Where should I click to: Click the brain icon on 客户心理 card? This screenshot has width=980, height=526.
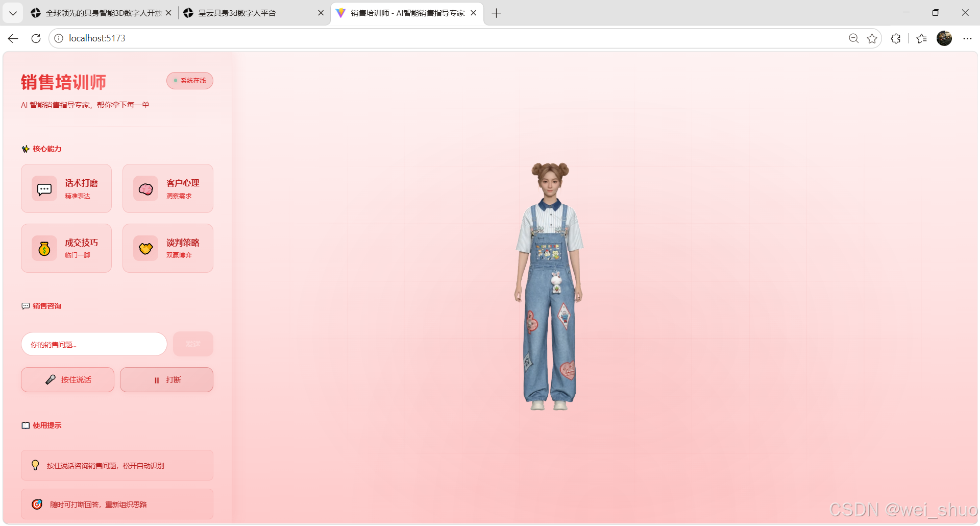click(x=146, y=189)
